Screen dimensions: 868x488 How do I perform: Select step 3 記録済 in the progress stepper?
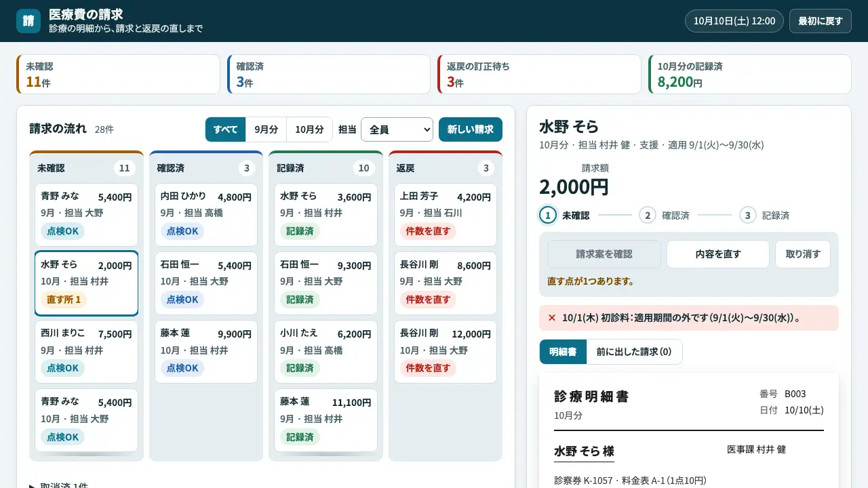[764, 216]
